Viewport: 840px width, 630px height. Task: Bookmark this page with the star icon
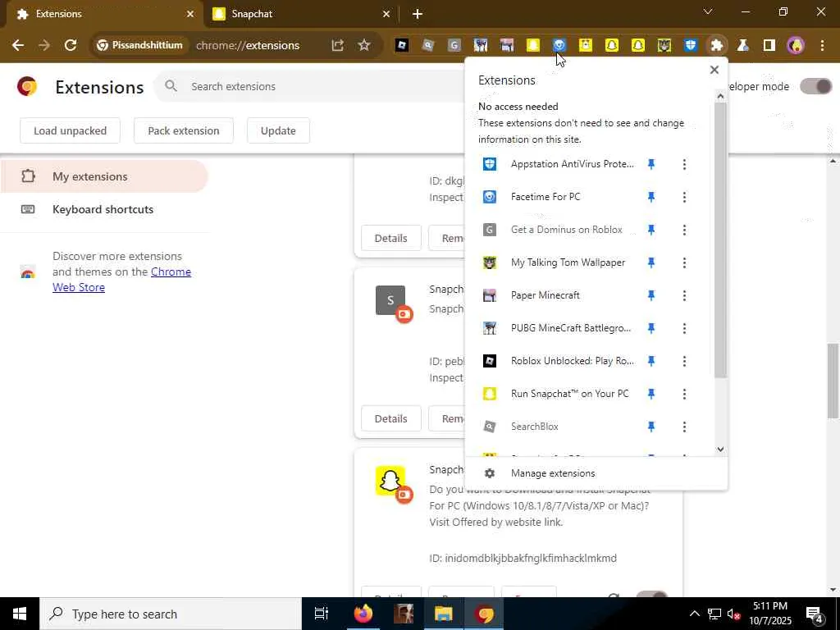click(x=364, y=46)
